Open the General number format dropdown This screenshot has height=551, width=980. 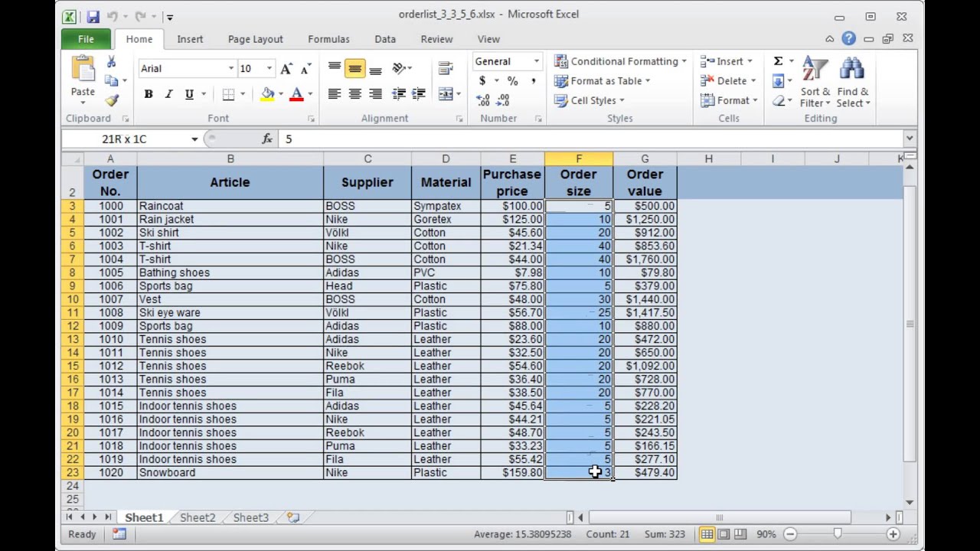pos(536,61)
